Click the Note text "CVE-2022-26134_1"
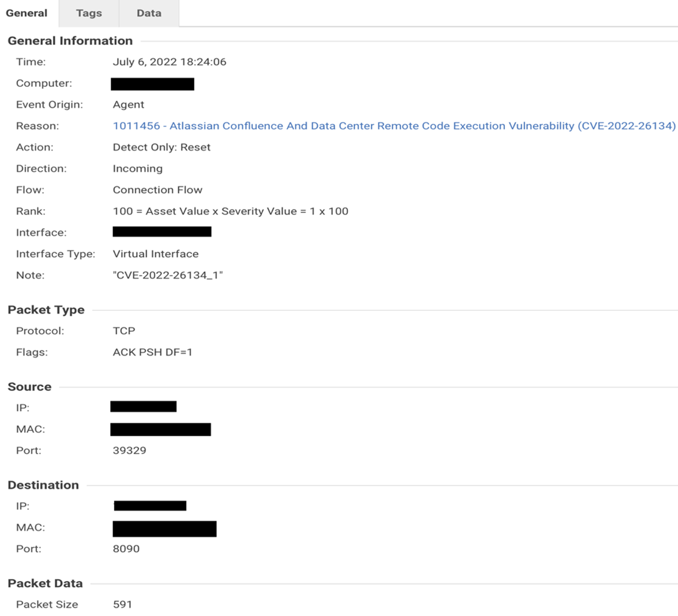 coord(168,275)
